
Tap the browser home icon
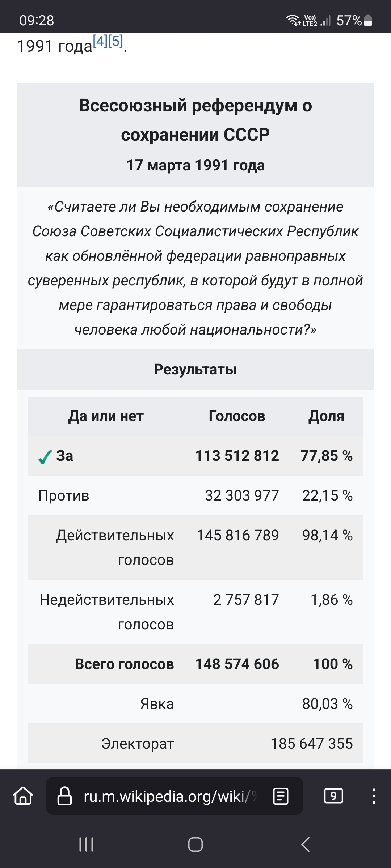click(23, 796)
